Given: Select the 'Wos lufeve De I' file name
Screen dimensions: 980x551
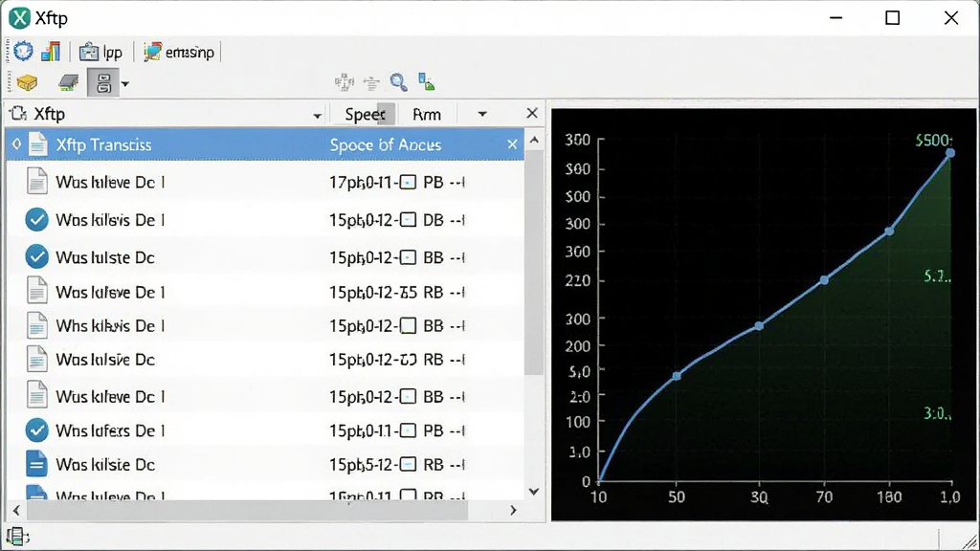Looking at the screenshot, I should (110, 293).
